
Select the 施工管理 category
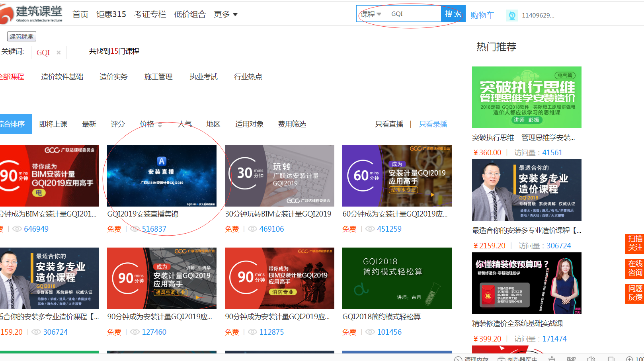[158, 77]
